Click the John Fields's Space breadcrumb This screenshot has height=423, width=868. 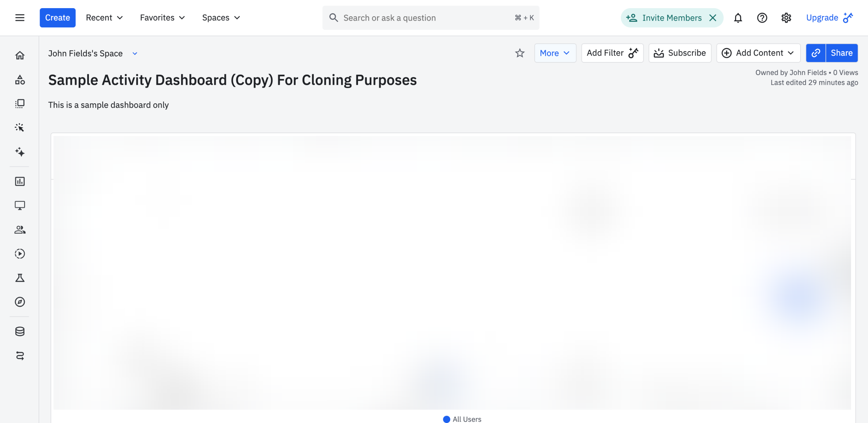[x=85, y=54]
